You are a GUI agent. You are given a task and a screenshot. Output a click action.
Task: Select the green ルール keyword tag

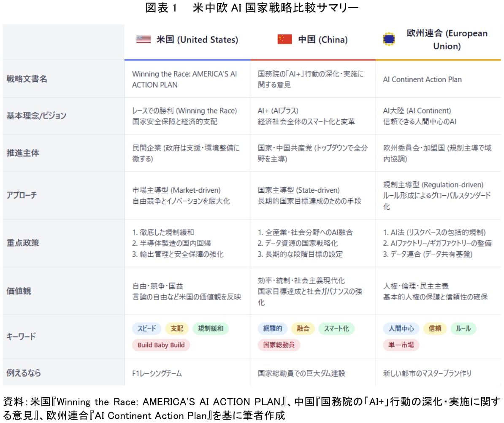[463, 329]
